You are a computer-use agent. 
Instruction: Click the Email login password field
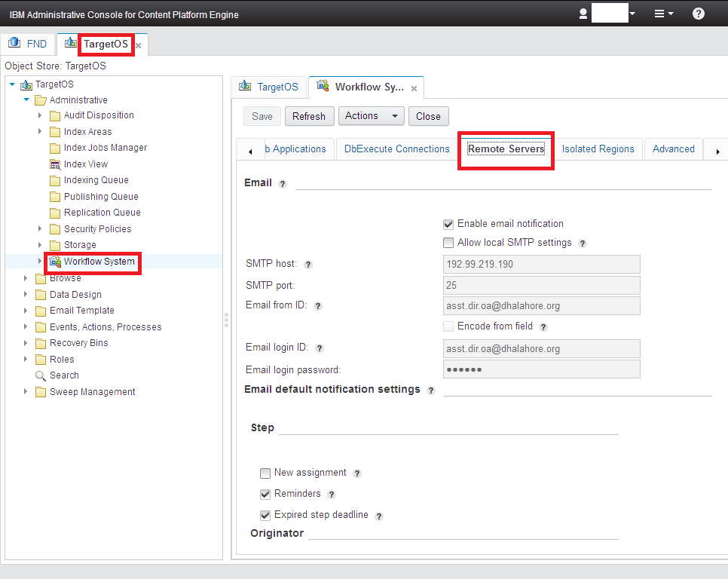tap(541, 369)
